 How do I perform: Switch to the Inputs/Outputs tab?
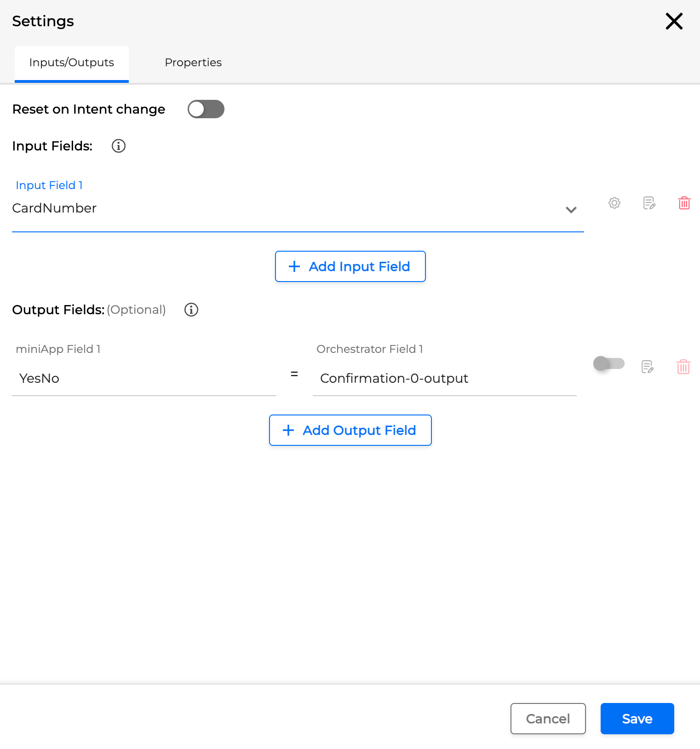coord(72,63)
